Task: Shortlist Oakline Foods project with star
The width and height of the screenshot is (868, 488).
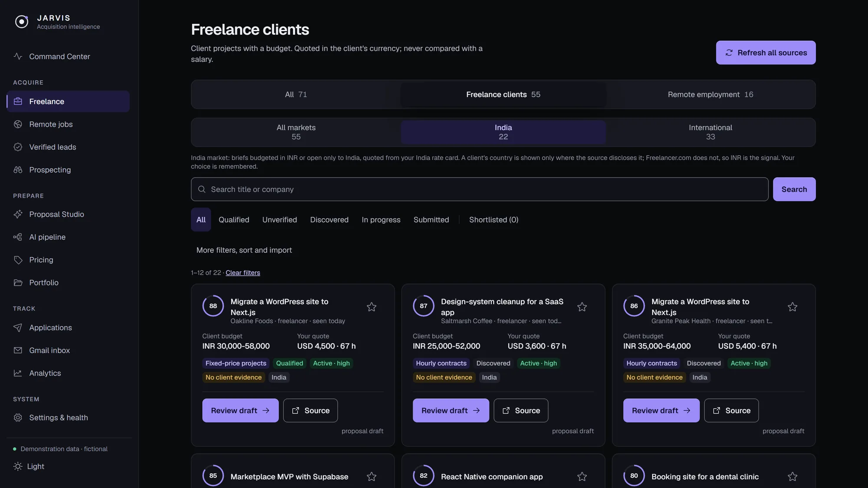Action: click(x=372, y=307)
